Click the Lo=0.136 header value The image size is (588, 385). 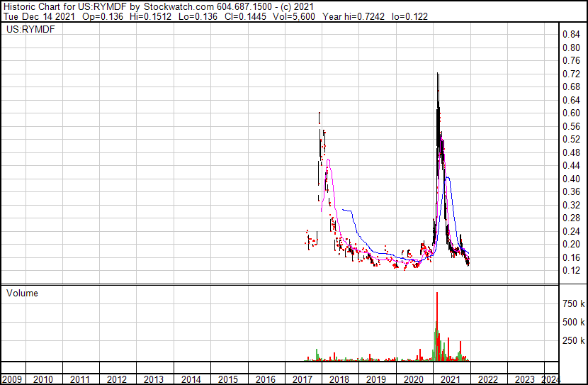pyautogui.click(x=198, y=16)
